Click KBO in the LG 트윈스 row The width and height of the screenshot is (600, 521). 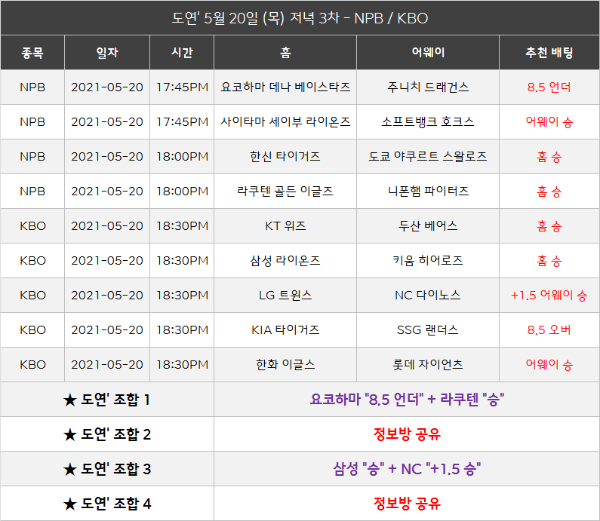(x=33, y=295)
